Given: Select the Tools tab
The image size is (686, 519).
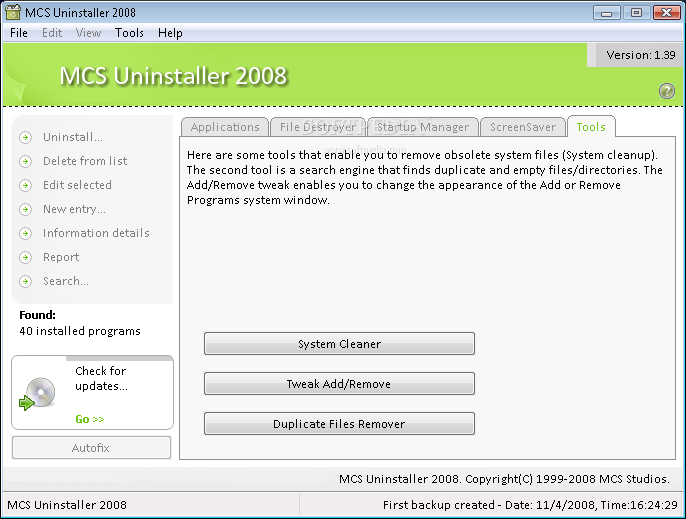Looking at the screenshot, I should coord(591,127).
